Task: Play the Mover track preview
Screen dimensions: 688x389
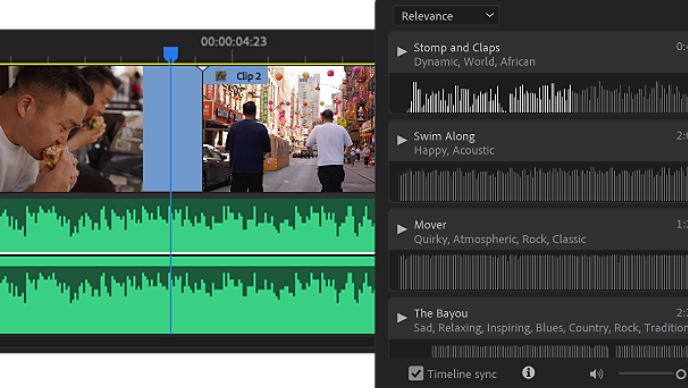Action: (x=401, y=229)
